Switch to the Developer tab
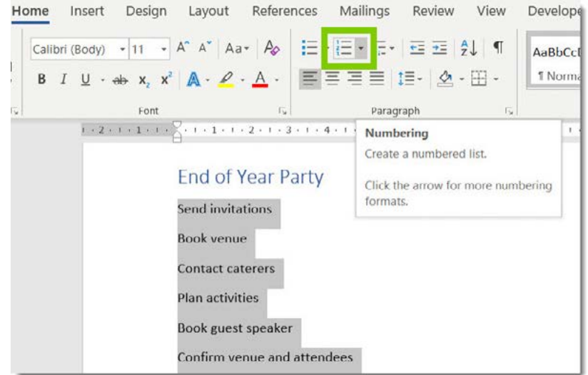588x375 pixels. (x=554, y=11)
